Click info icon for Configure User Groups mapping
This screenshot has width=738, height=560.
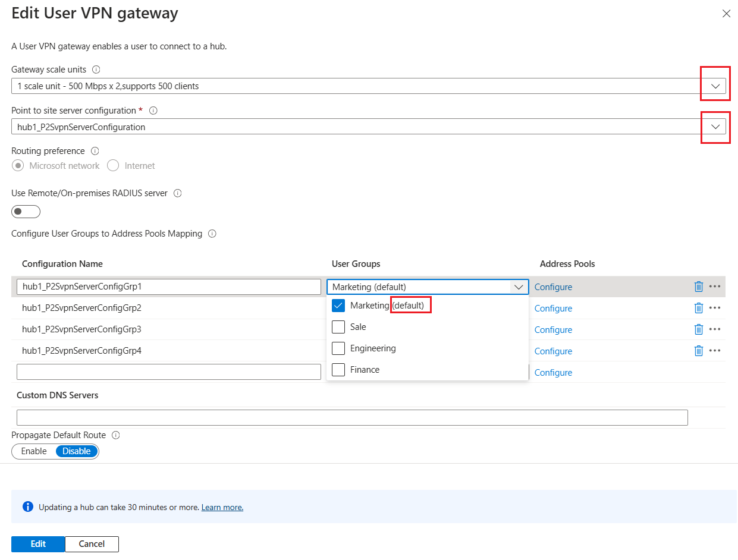[212, 234]
